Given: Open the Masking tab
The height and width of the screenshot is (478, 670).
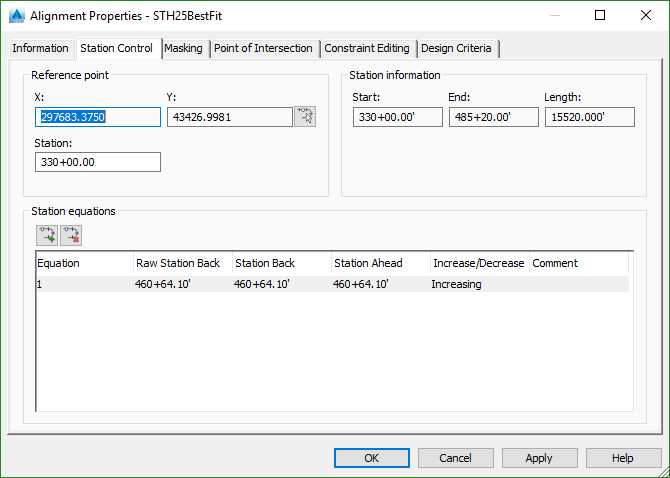Looking at the screenshot, I should click(x=183, y=48).
